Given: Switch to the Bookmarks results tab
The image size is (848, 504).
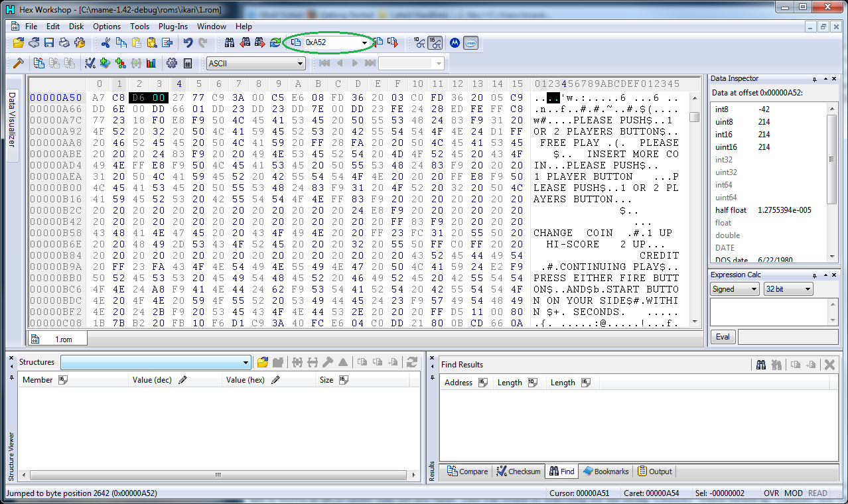Looking at the screenshot, I should coord(606,472).
